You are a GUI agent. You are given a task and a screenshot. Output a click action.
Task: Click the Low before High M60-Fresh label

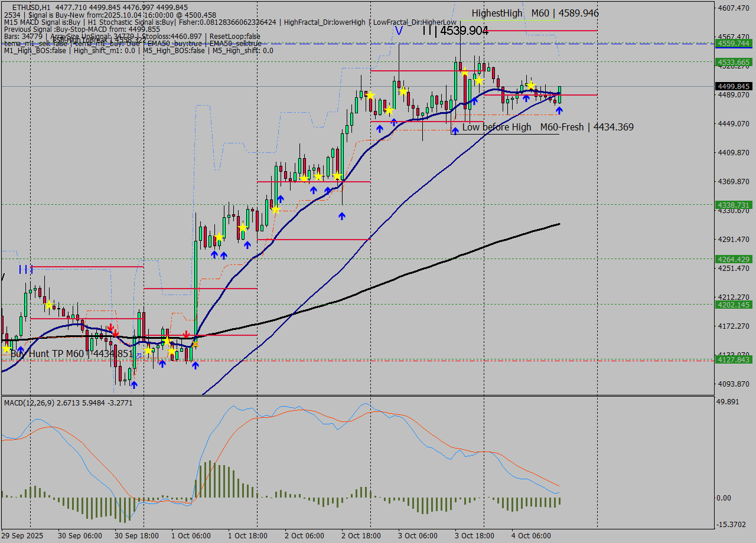pyautogui.click(x=548, y=127)
